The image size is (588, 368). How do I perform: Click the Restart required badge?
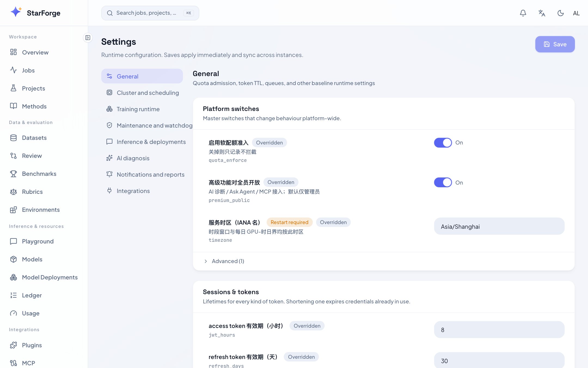289,222
